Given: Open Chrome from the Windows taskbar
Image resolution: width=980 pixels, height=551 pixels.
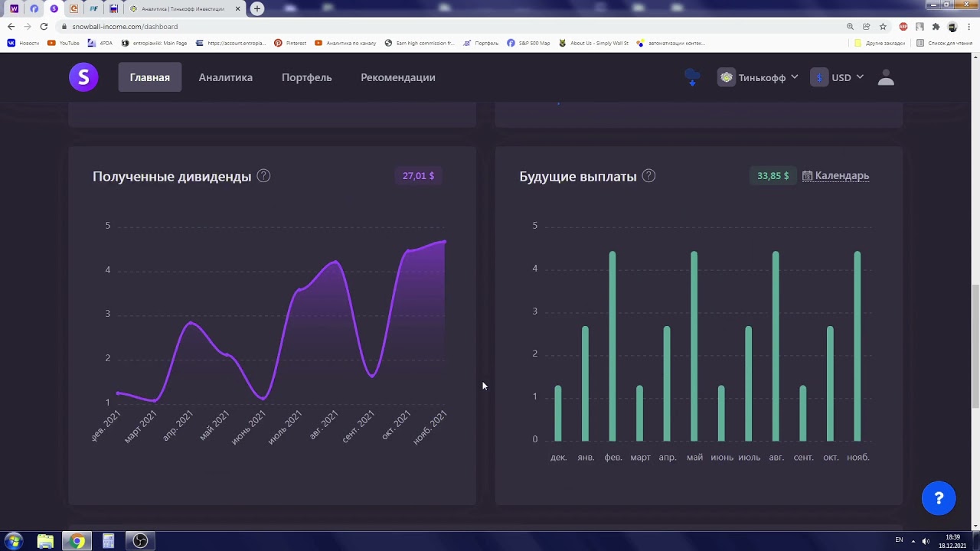Looking at the screenshot, I should point(77,541).
